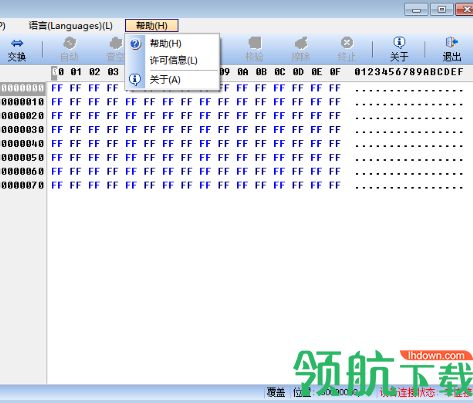Screen dimensions: 473x403
Task: Click the 退出 (exit) toolbar icon
Action: [x=452, y=50]
